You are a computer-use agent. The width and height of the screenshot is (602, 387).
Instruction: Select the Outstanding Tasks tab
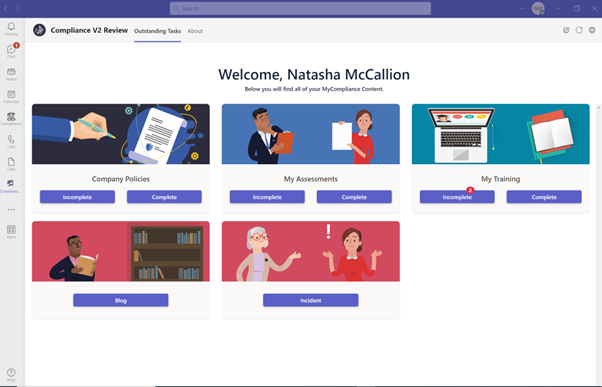pos(157,31)
